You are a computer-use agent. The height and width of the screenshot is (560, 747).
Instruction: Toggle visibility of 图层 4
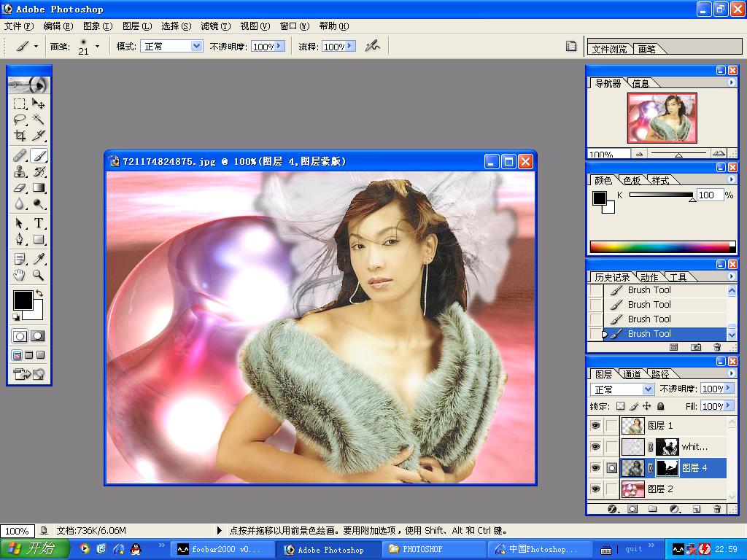pos(595,468)
